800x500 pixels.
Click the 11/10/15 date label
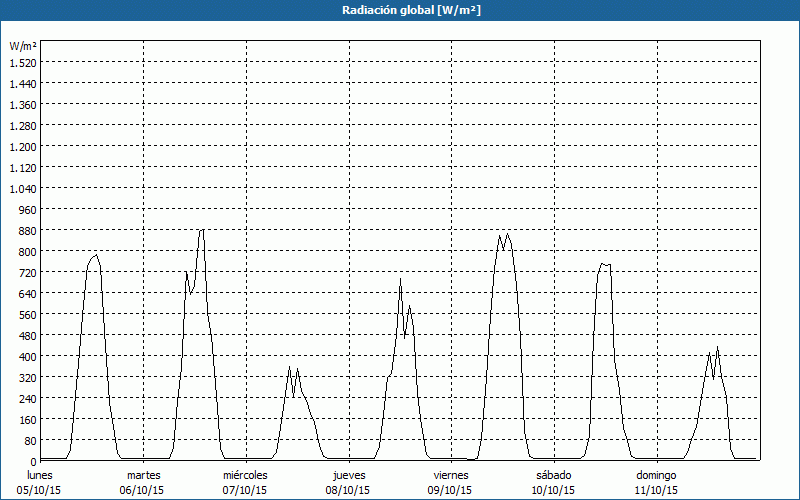pyautogui.click(x=656, y=490)
